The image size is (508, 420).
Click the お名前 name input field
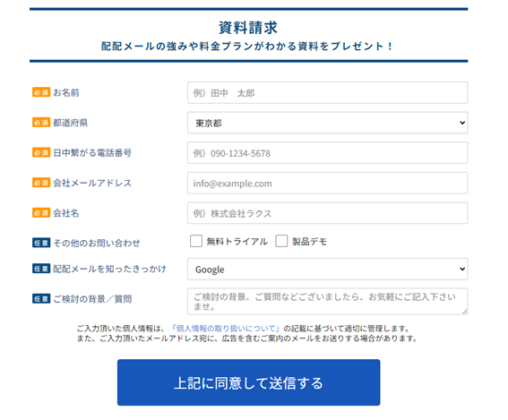[x=327, y=92]
